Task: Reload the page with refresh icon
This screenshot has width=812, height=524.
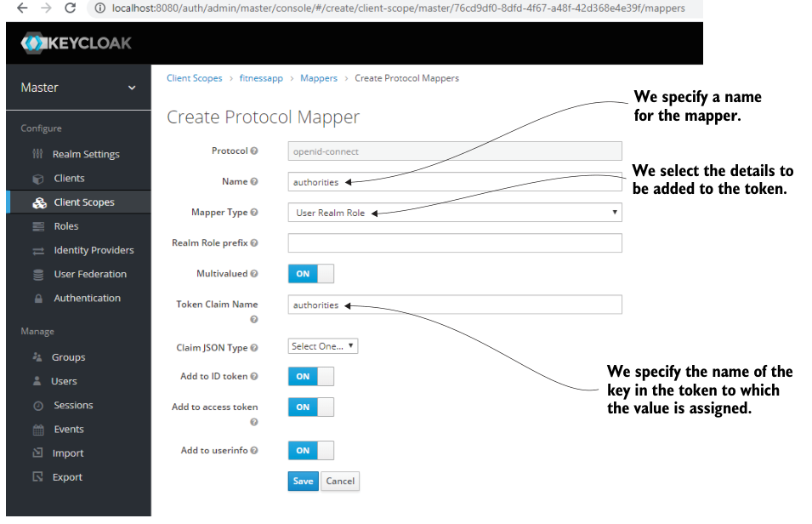Action: 71,8
